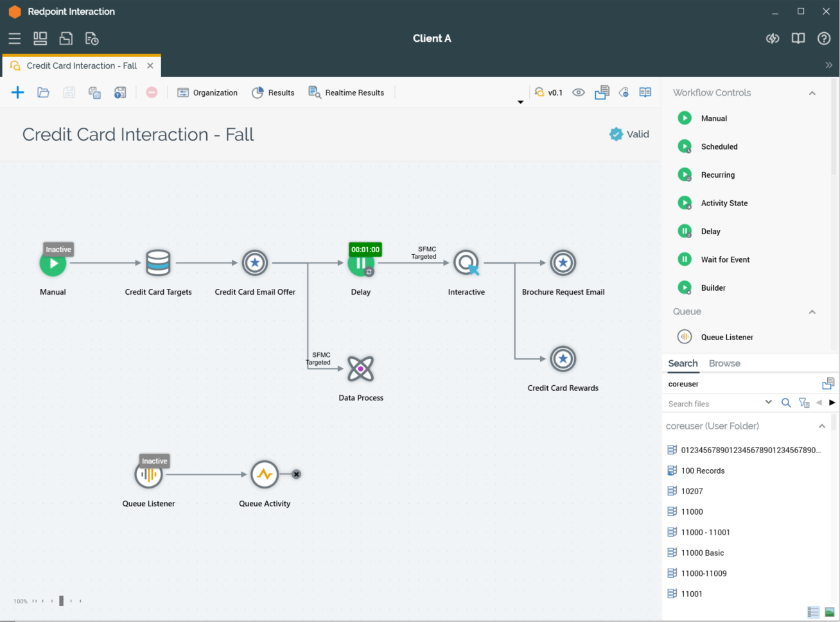Select the Data Process atom icon
This screenshot has width=840, height=622.
[x=360, y=369]
